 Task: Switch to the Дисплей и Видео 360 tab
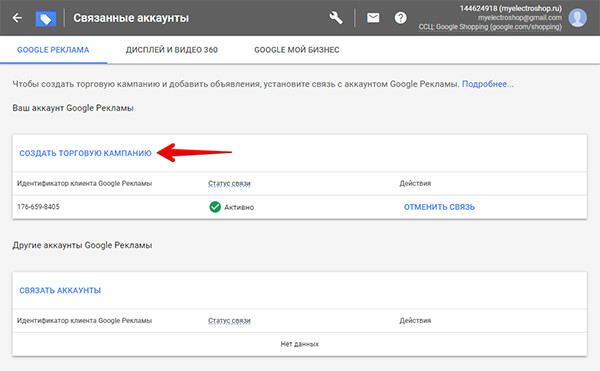click(171, 50)
